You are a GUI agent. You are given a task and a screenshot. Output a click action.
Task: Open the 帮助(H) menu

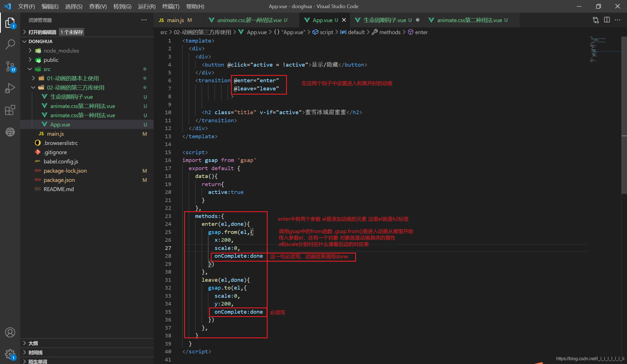(x=195, y=6)
